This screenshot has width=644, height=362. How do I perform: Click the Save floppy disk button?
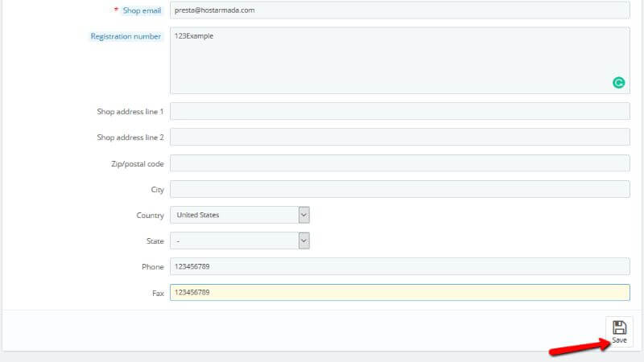(619, 331)
